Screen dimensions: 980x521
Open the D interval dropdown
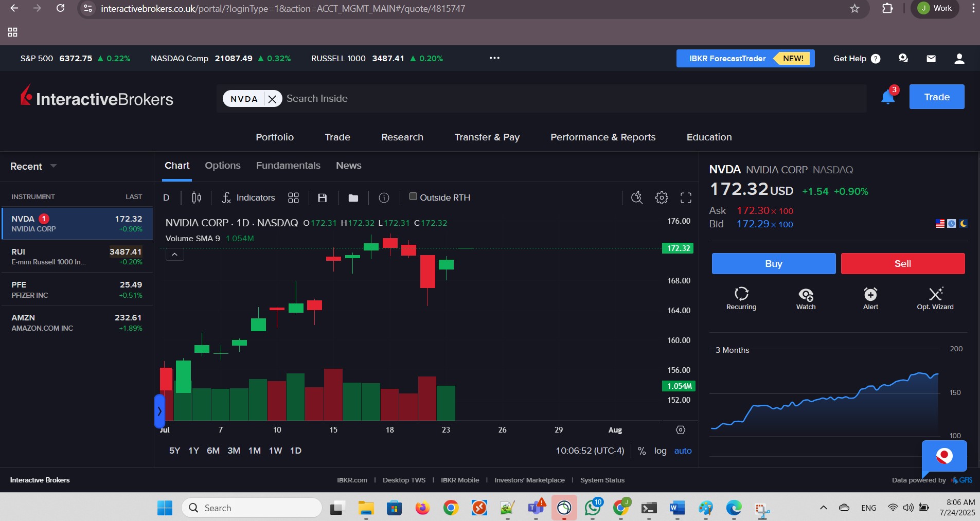tap(166, 197)
